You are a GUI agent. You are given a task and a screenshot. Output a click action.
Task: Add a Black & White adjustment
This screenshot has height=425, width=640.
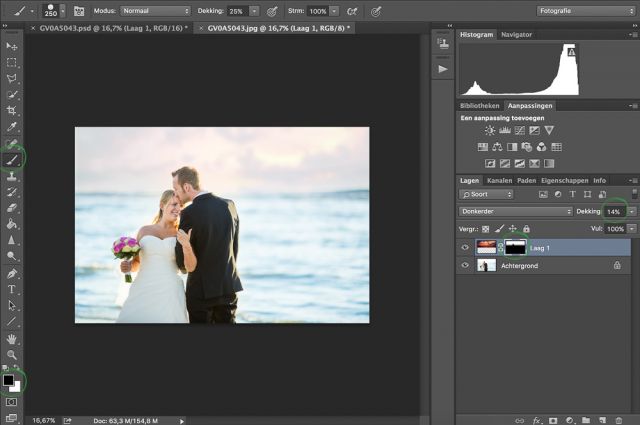tap(512, 147)
